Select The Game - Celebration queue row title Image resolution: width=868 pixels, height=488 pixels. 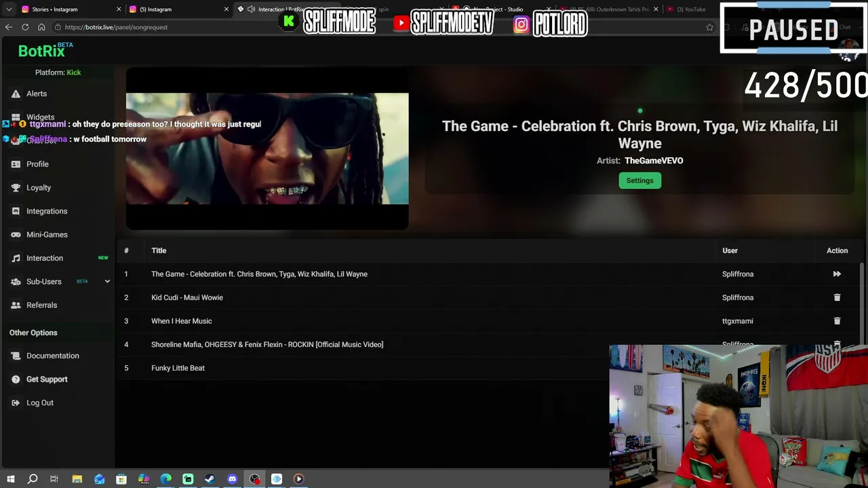(x=259, y=274)
